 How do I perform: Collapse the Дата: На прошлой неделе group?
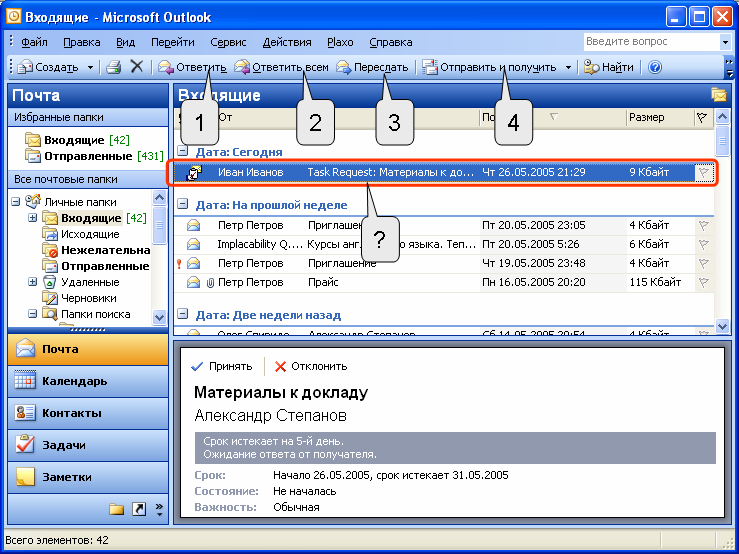[182, 204]
